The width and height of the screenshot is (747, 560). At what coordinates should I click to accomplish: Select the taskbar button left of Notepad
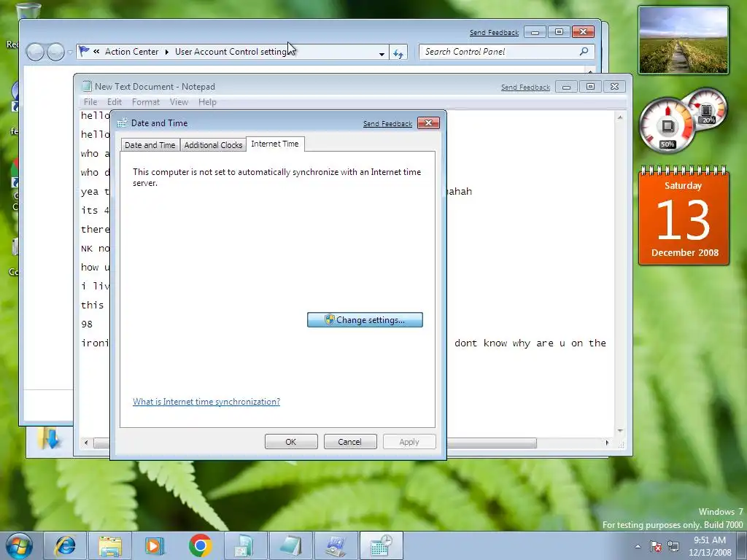coord(245,545)
